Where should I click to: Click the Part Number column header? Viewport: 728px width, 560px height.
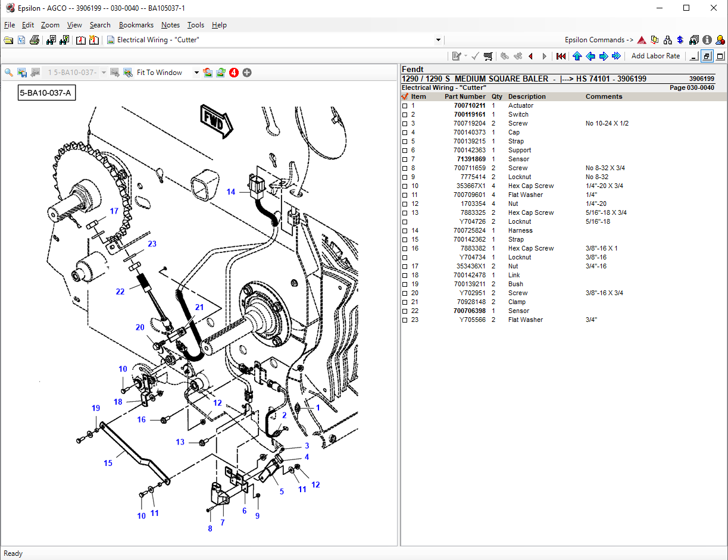tap(465, 96)
